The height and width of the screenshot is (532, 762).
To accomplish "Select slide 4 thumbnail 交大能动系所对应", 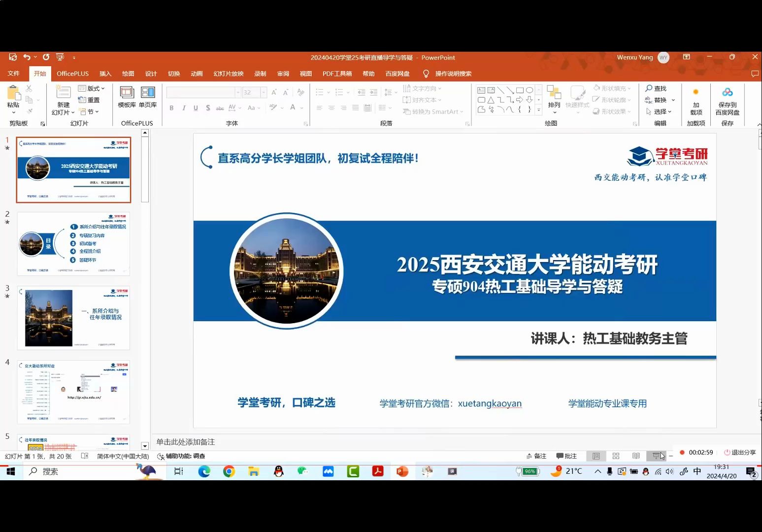I will [x=73, y=392].
